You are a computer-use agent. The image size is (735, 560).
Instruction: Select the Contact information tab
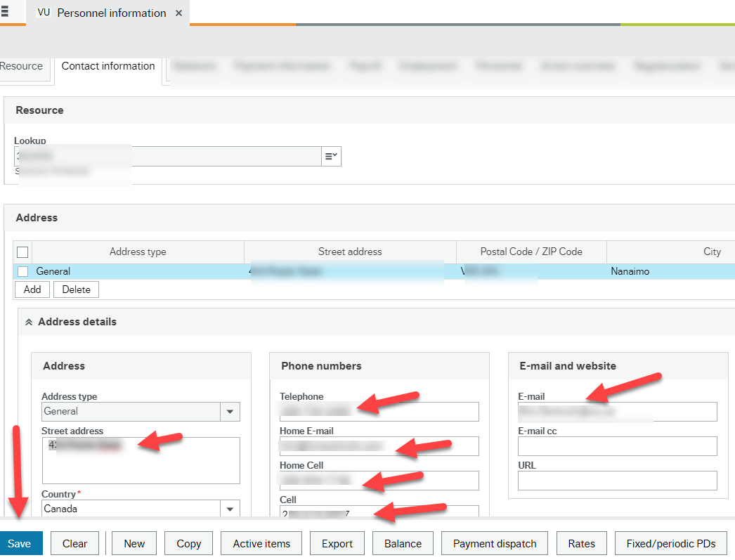click(108, 65)
